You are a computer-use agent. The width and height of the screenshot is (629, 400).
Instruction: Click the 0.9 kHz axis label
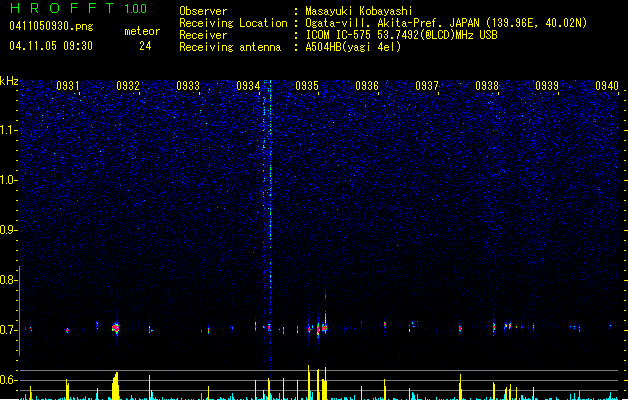8,230
